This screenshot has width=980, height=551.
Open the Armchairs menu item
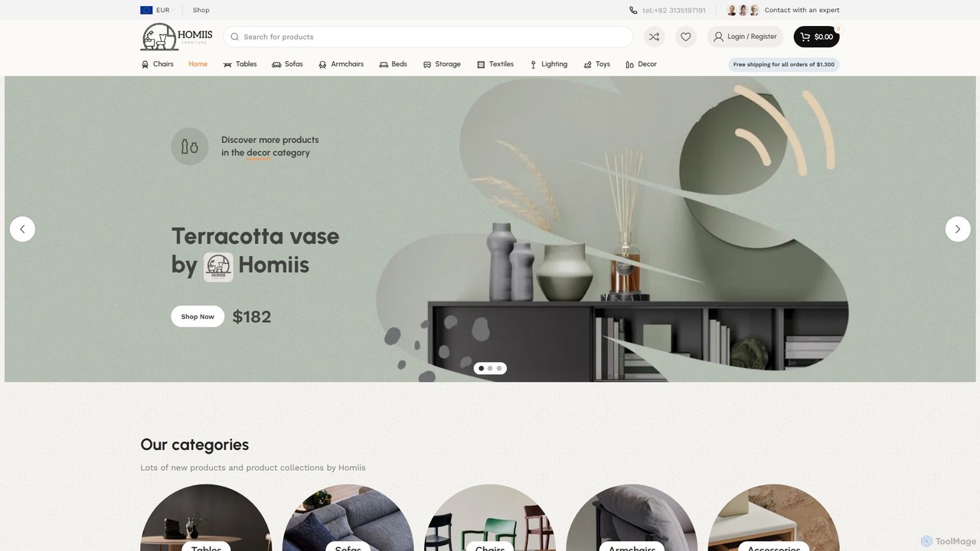[341, 64]
